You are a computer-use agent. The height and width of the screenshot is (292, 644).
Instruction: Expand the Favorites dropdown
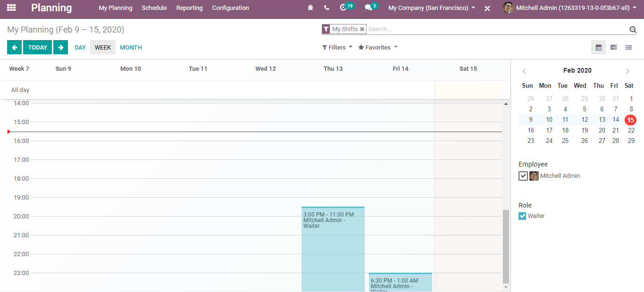pos(378,47)
